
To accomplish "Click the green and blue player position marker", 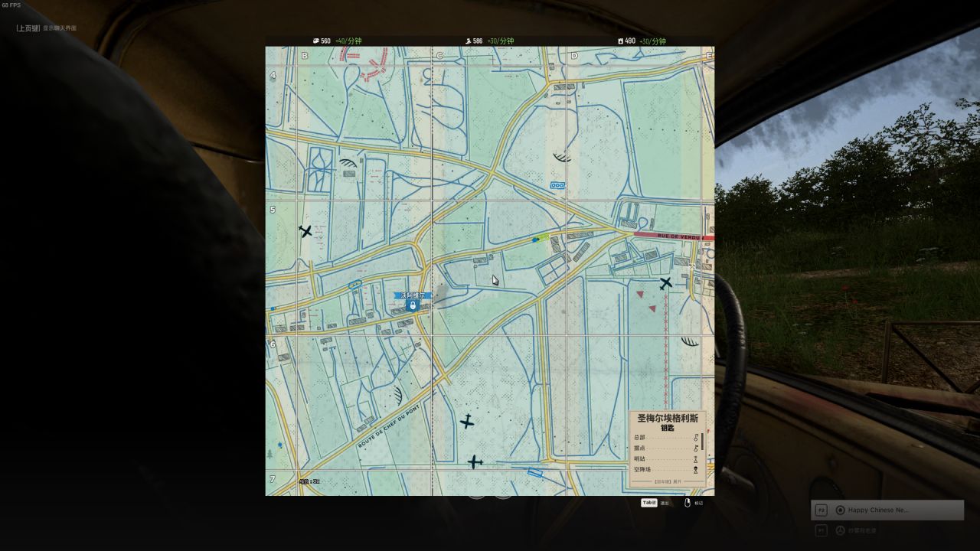I will (x=541, y=239).
